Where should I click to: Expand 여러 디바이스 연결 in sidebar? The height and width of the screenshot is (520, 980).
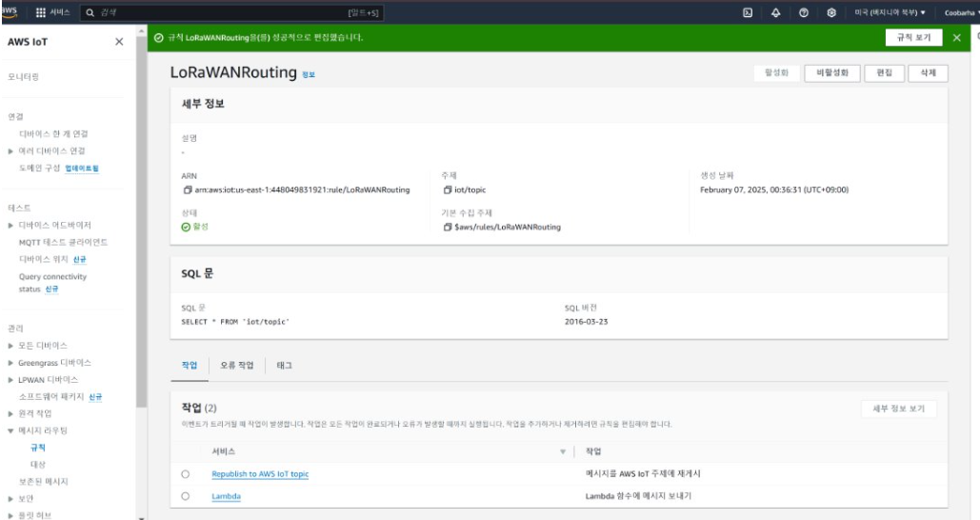tap(10, 151)
